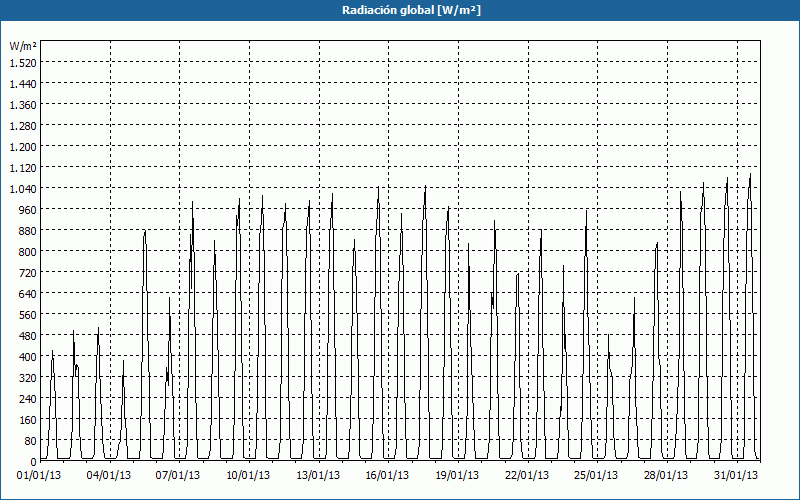Viewport: 800px width, 500px height.
Task: Select the 1.520 axis value
Action: tap(23, 63)
